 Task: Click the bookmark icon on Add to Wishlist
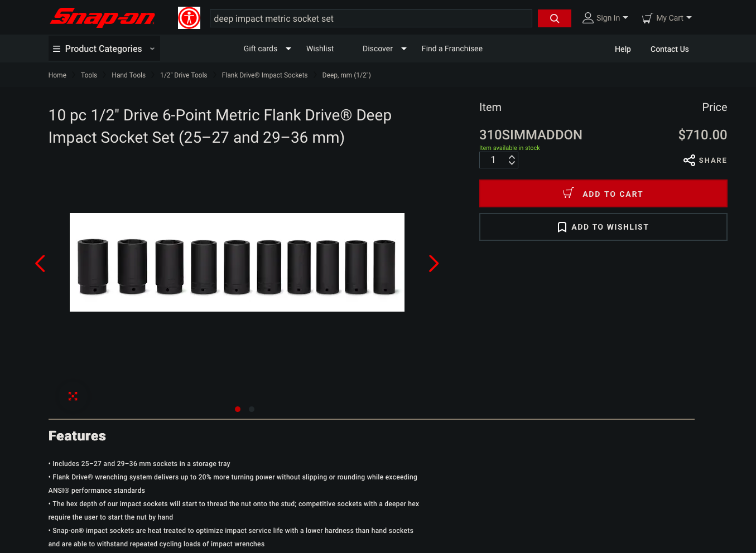562,227
